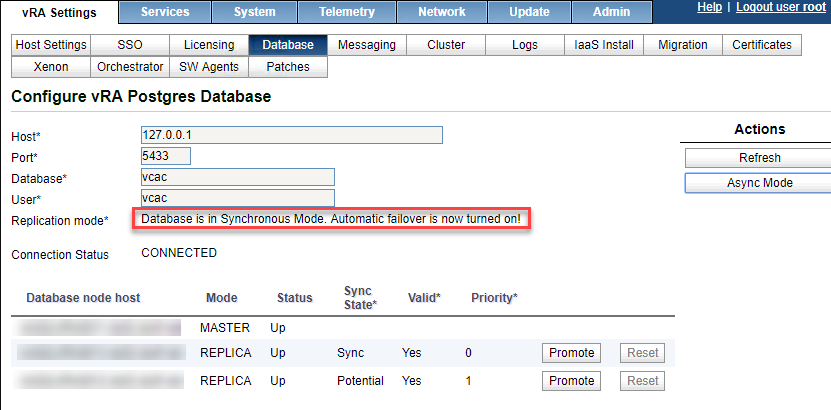This screenshot has width=831, height=410.
Task: Promote the Potential replica node
Action: pos(572,381)
